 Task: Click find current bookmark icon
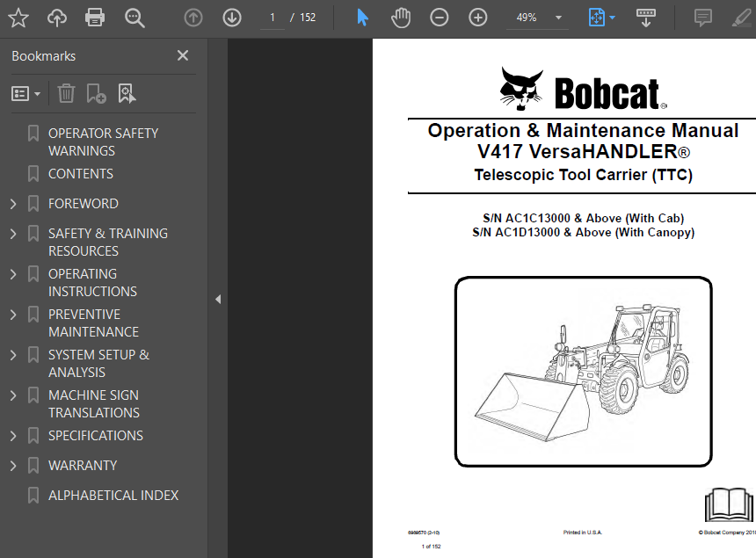tap(127, 93)
